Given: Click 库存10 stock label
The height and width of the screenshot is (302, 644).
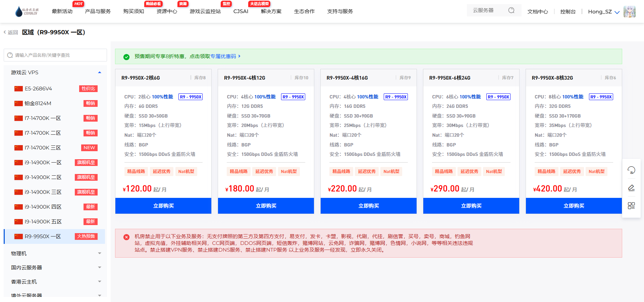Looking at the screenshot, I should [301, 78].
